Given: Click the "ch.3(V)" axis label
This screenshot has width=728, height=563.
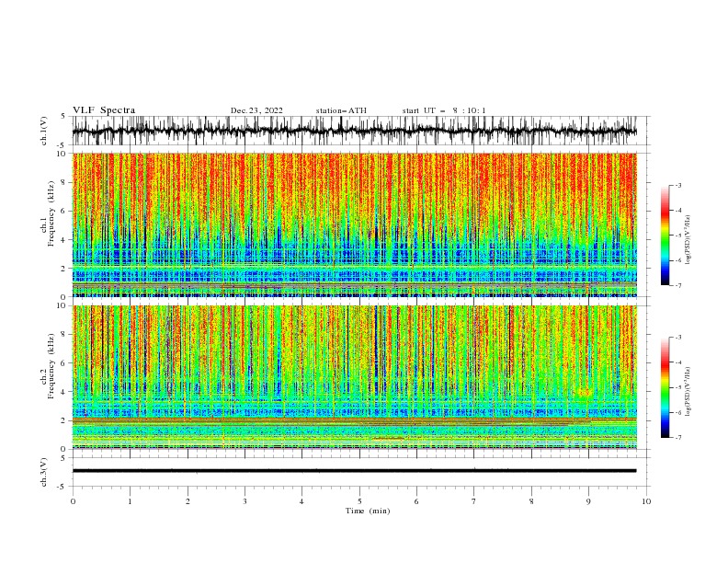Looking at the screenshot, I should 44,472.
